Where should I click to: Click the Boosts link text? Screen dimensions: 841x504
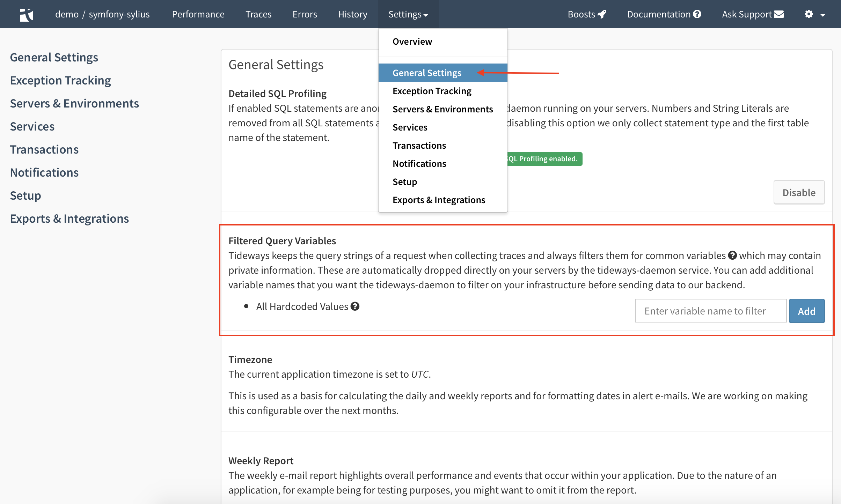[581, 14]
